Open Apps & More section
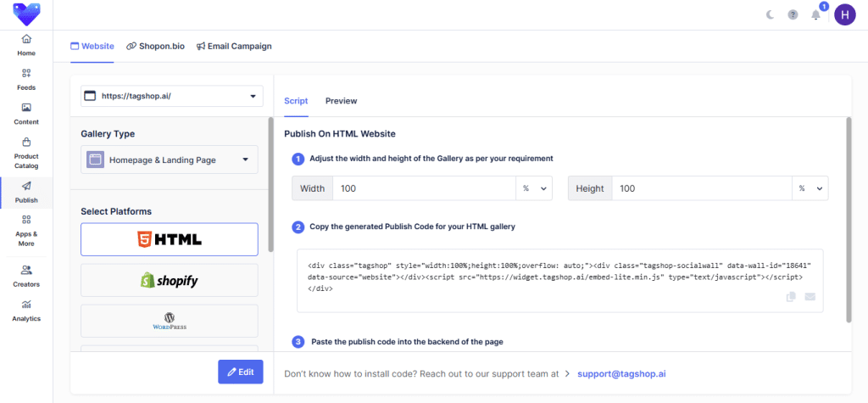 click(26, 230)
